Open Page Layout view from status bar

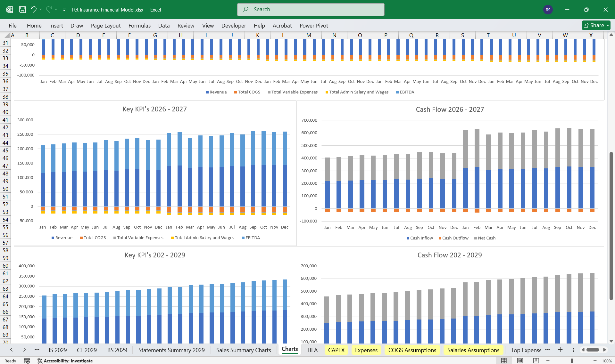[x=519, y=360]
